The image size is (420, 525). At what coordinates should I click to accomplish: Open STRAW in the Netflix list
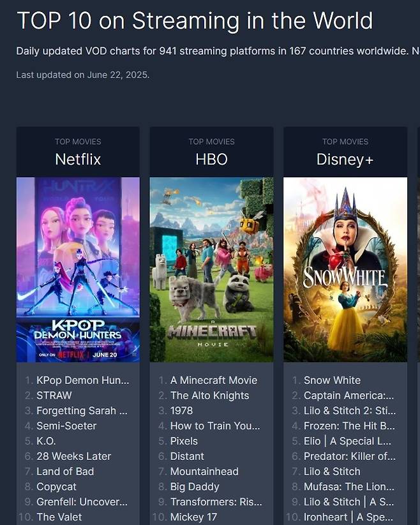point(54,395)
